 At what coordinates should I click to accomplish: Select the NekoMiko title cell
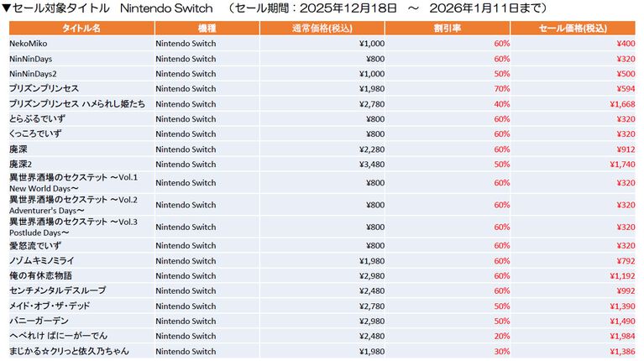click(x=29, y=44)
